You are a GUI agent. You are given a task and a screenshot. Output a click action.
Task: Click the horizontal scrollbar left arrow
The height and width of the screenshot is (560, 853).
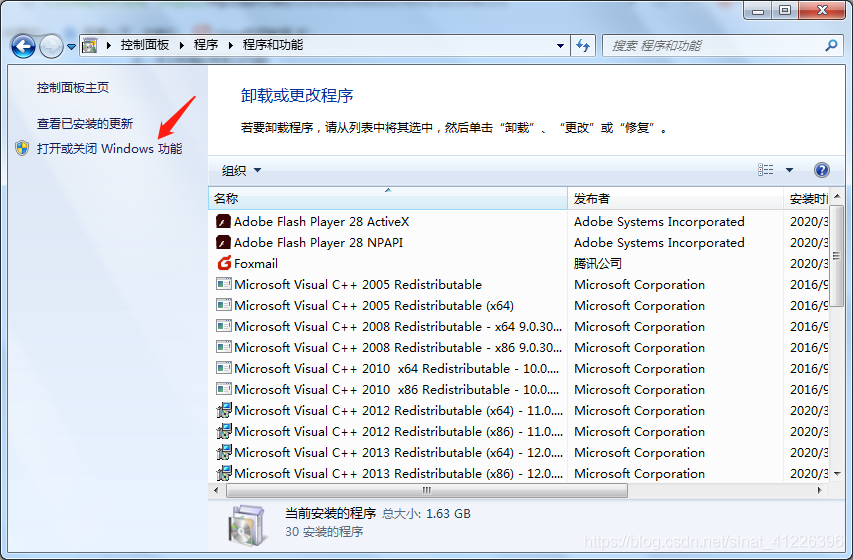click(216, 490)
